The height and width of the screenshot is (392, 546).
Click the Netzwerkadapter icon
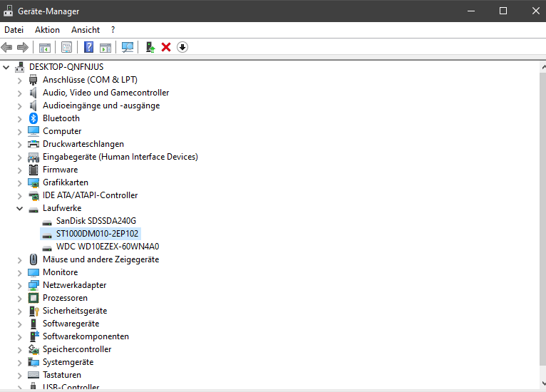pyautogui.click(x=34, y=285)
